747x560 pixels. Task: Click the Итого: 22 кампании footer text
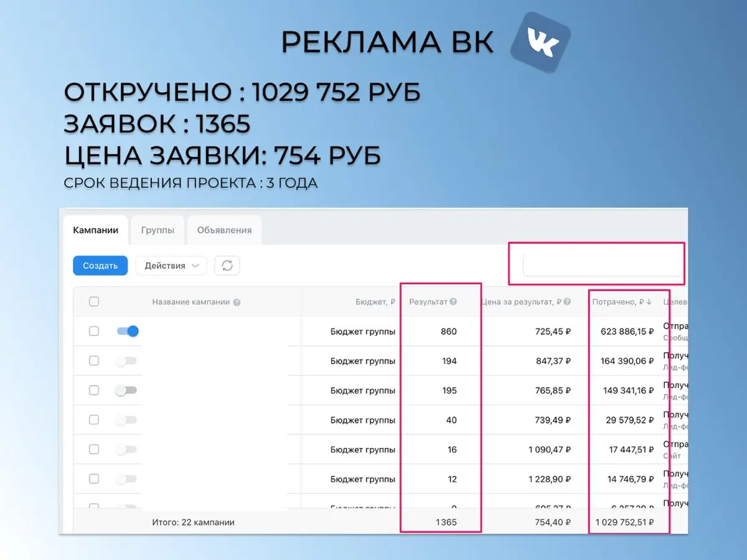(x=193, y=523)
